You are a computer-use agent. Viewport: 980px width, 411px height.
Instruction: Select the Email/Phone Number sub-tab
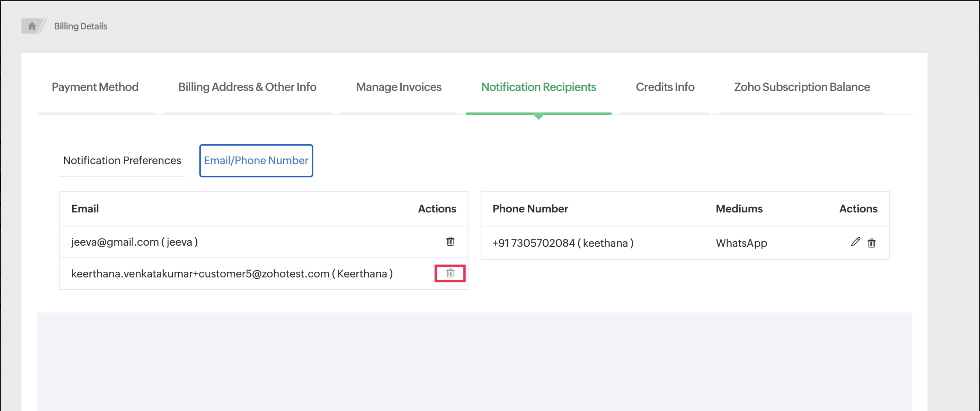click(x=256, y=160)
